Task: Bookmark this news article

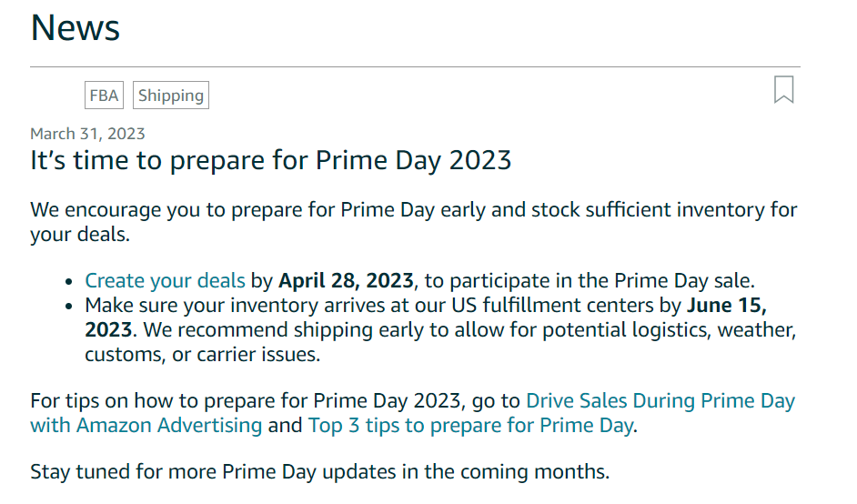Action: click(783, 90)
